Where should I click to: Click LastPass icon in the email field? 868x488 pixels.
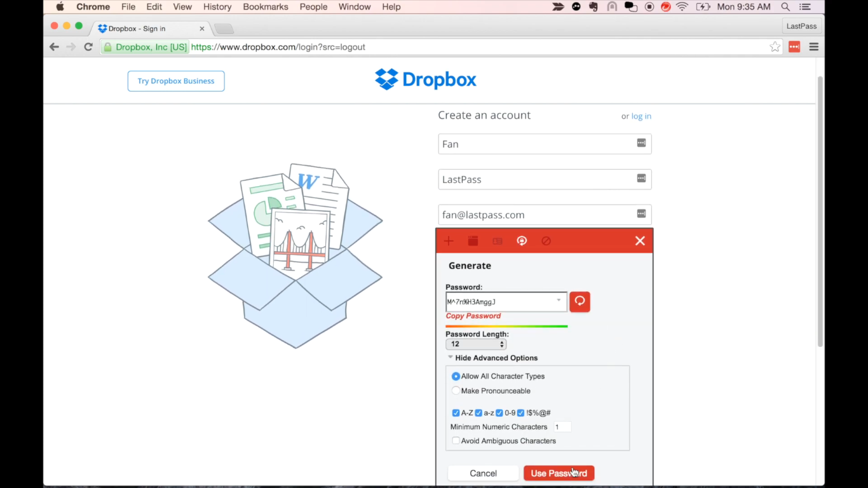(641, 214)
